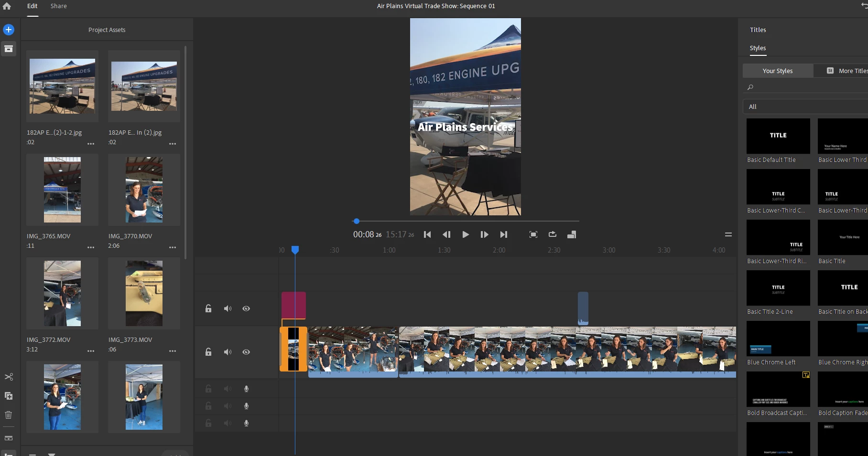Select the magenta title clip on timeline
Screen dimensions: 868x456
coord(293,305)
